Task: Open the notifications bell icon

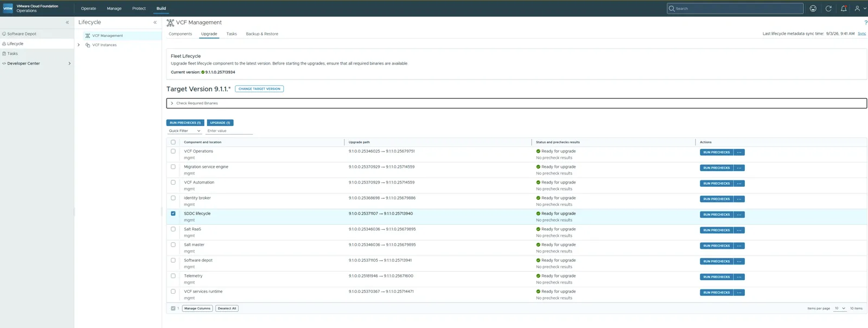Action: (x=844, y=8)
